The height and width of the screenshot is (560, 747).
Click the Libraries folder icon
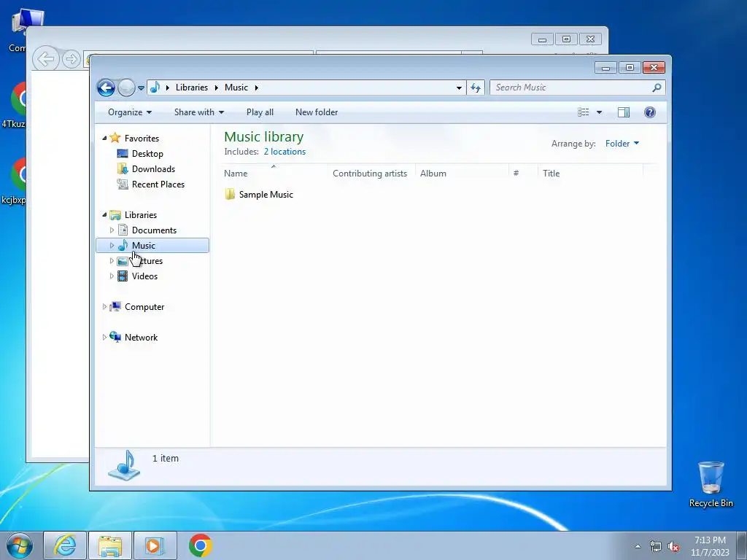[115, 215]
